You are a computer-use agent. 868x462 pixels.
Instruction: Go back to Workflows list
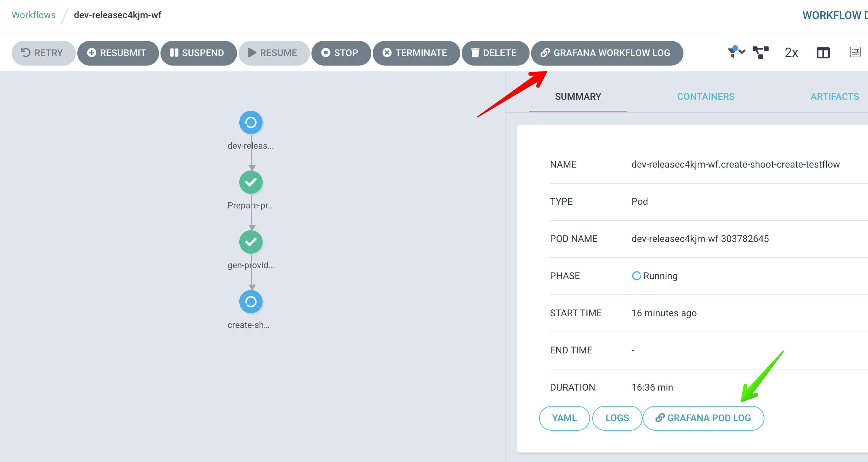[x=34, y=15]
